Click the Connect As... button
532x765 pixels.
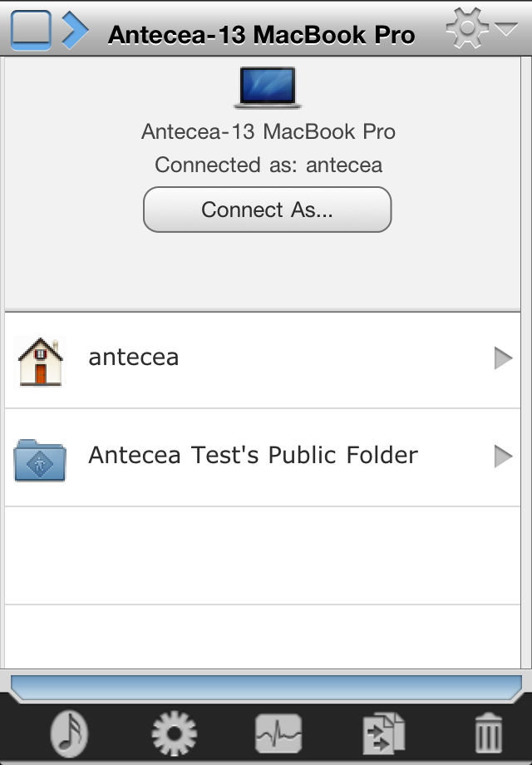click(x=267, y=210)
